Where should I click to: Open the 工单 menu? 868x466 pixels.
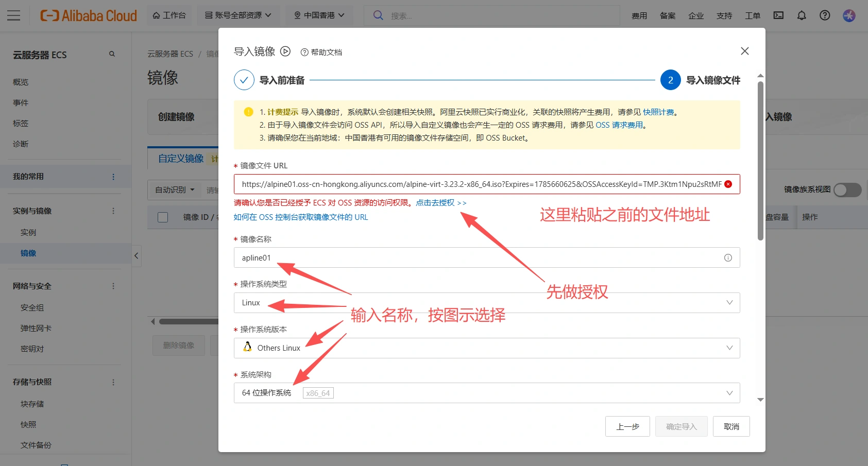[x=753, y=16]
